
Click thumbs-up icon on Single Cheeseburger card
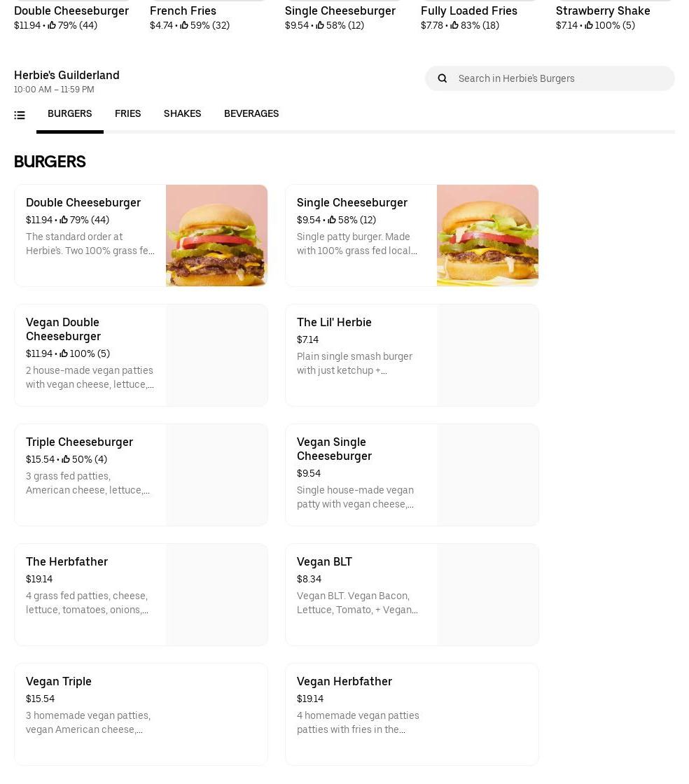(x=331, y=220)
